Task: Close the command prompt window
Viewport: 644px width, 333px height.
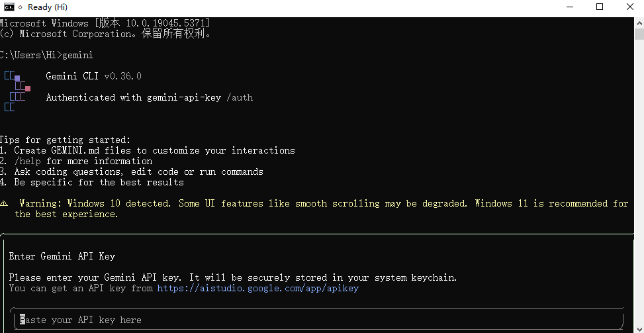Action: [x=629, y=7]
